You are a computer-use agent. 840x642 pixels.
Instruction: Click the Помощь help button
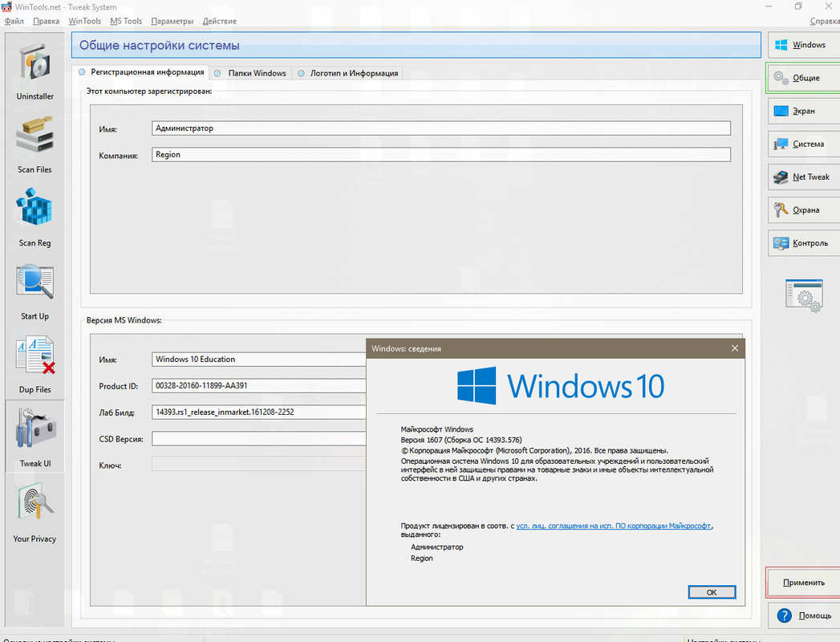click(804, 616)
